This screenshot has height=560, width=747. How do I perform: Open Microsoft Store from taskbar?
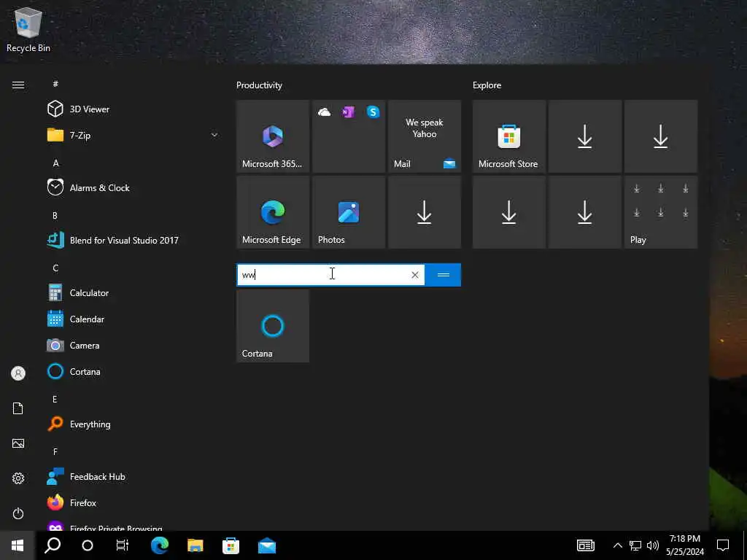[x=231, y=545]
